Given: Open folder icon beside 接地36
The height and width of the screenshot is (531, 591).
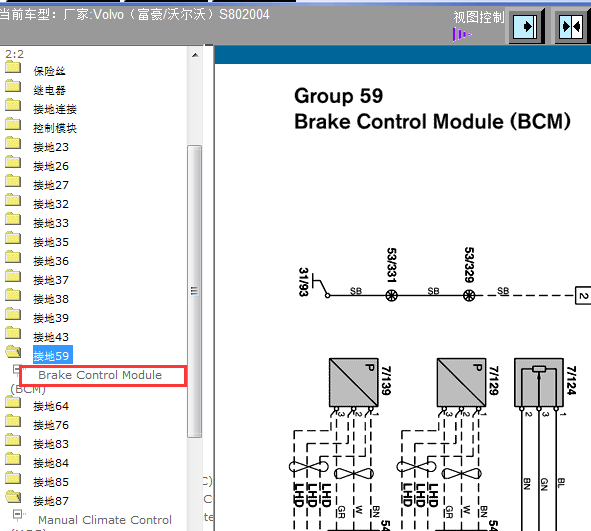Looking at the screenshot, I should [13, 257].
